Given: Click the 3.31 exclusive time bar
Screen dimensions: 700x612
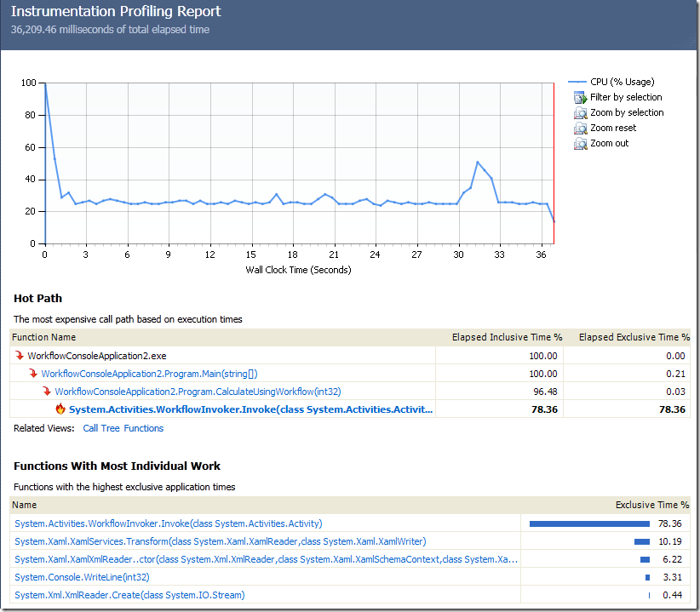Looking at the screenshot, I should pyautogui.click(x=647, y=577).
